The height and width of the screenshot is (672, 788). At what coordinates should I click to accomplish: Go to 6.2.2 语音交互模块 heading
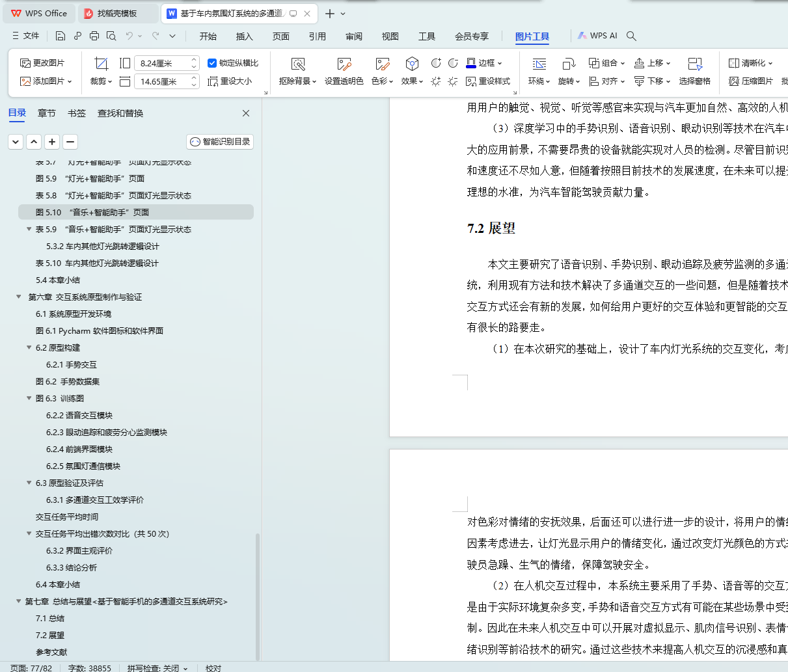(x=79, y=415)
